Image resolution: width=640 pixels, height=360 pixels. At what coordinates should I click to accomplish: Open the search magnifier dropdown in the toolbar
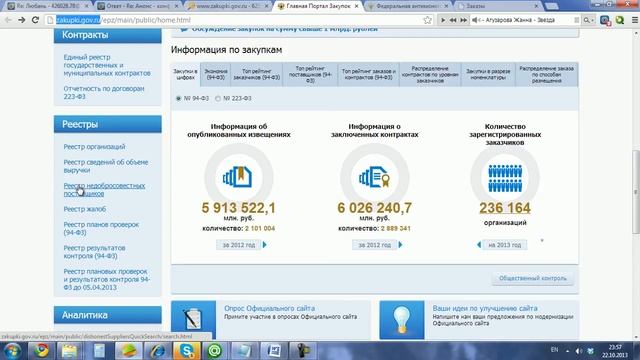tap(588, 20)
